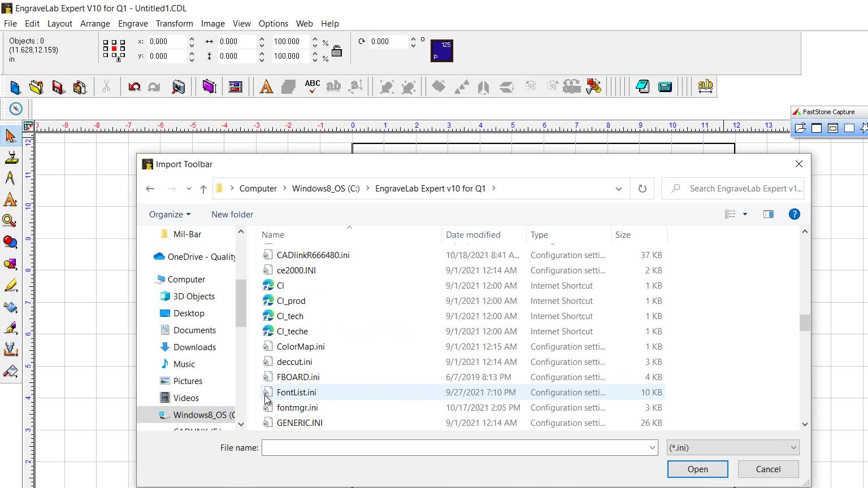Click the purple palette color swatch
Image resolution: width=868 pixels, height=488 pixels.
tap(441, 51)
